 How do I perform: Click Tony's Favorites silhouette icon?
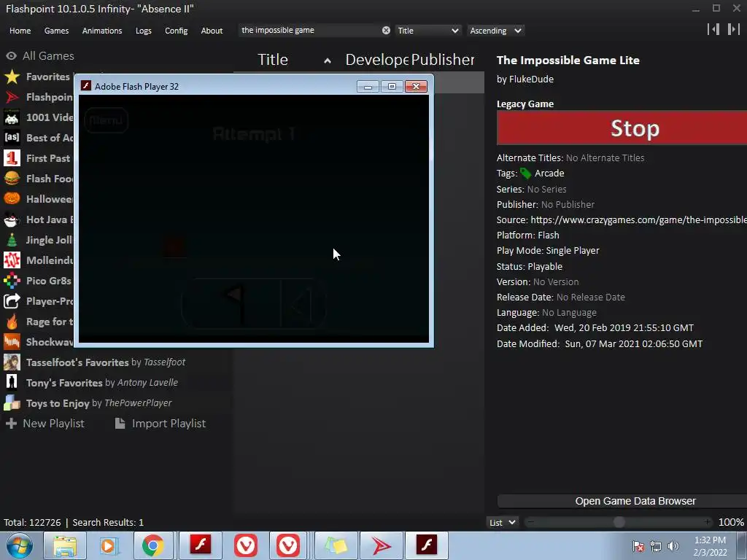12,383
